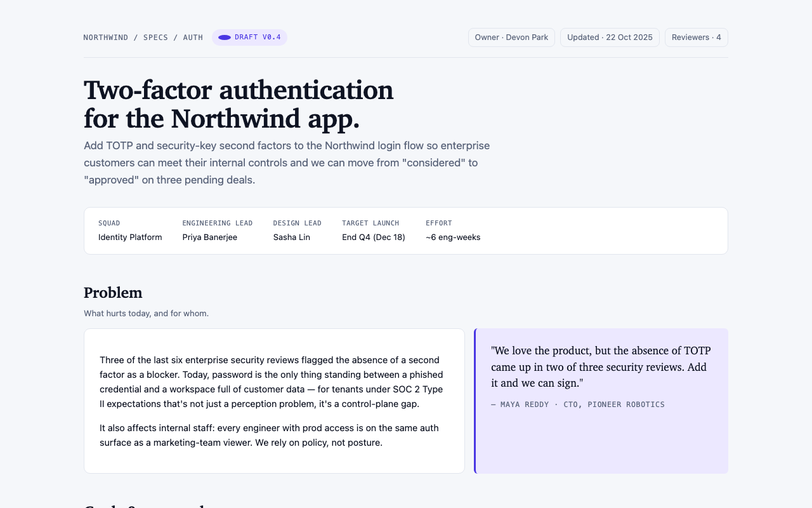Click the summary text about TOTP and security keys

coord(287,163)
